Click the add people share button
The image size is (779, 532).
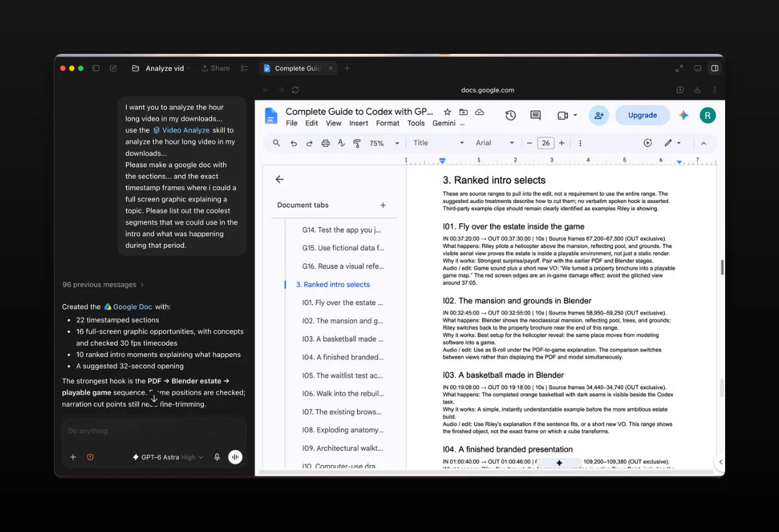point(599,115)
